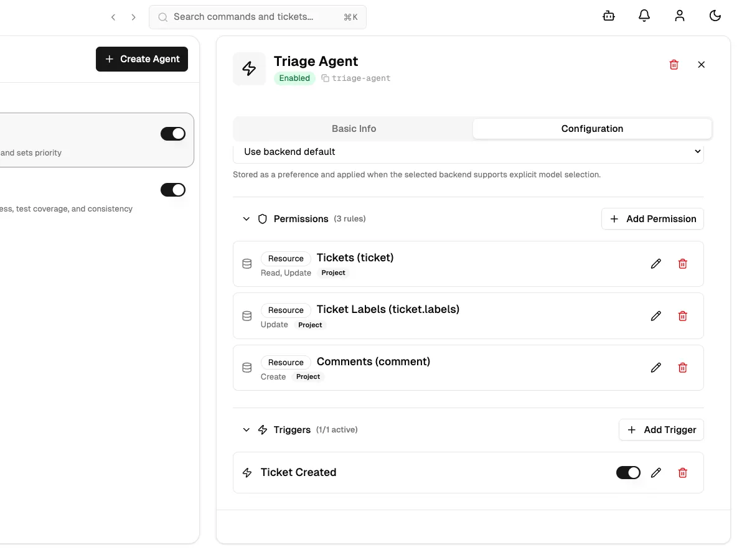Screen dimensions: 747x560
Task: Open notifications via the bell icon
Action: (x=644, y=16)
